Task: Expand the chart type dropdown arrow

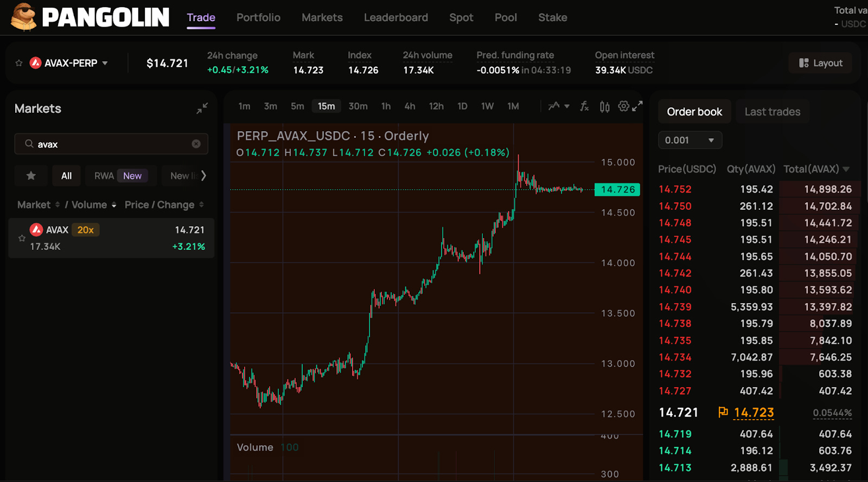Action: point(567,106)
